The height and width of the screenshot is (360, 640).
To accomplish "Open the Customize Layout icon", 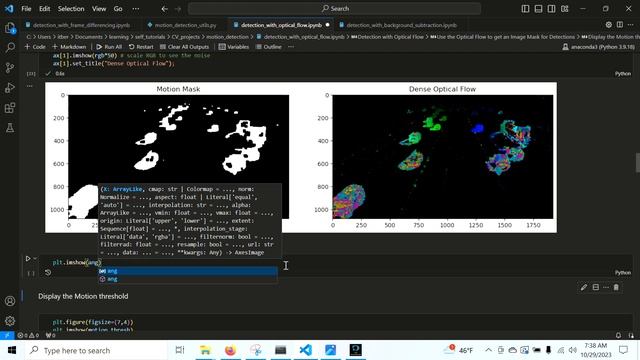I will 565,9.
